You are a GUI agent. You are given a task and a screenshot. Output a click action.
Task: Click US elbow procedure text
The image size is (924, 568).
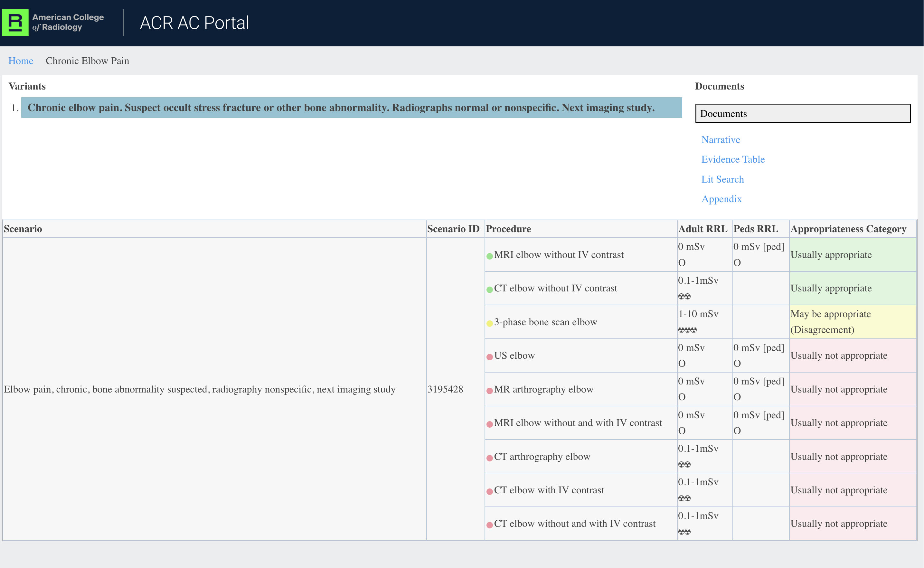click(514, 355)
